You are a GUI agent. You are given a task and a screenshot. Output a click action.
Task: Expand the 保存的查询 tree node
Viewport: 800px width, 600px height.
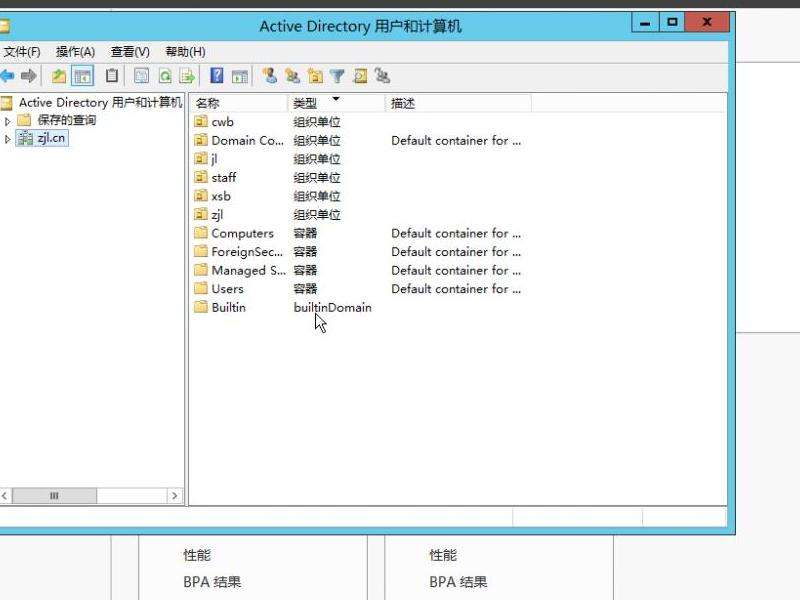click(x=7, y=121)
